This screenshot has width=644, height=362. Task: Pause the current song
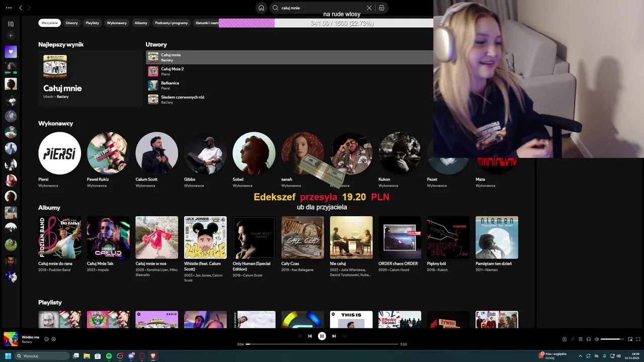click(x=322, y=336)
